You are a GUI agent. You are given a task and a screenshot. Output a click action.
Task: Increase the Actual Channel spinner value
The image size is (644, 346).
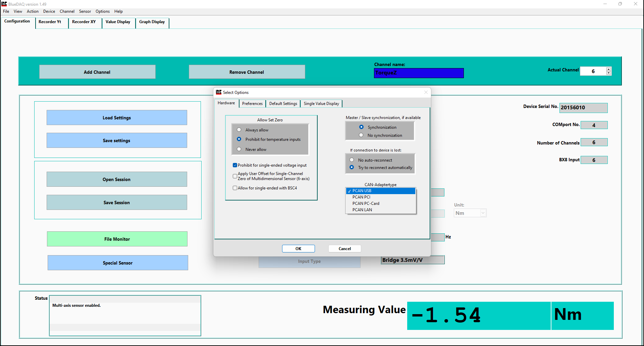(608, 69)
